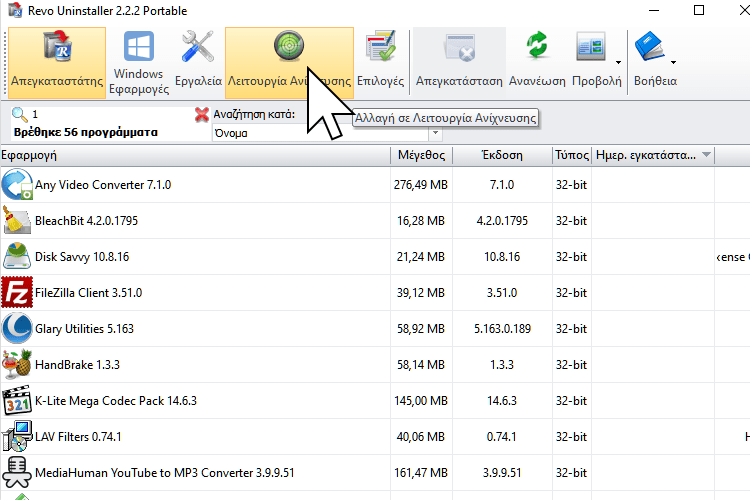Open Βοήθεια help book icon
This screenshot has width=750, height=500.
point(649,46)
